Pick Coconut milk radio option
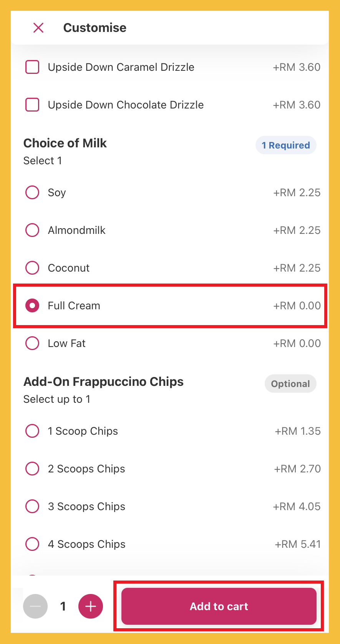The image size is (340, 644). coord(32,268)
